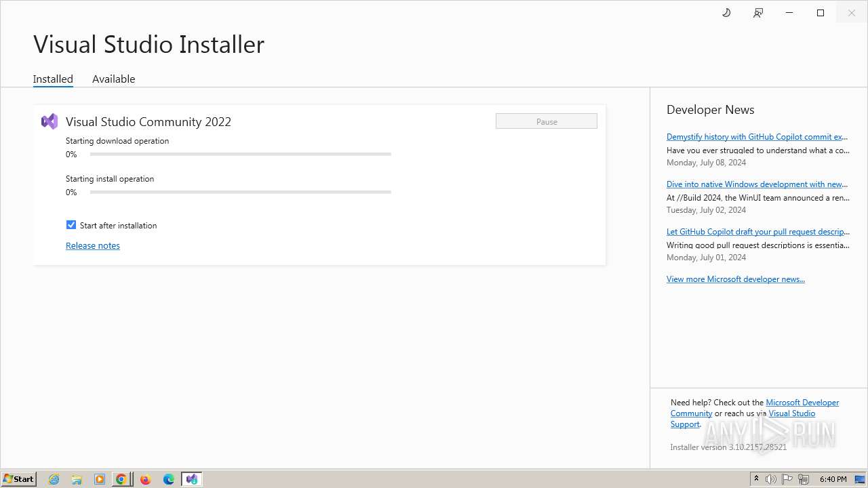This screenshot has width=868, height=488.
Task: Click the show desktop button
Action: click(860, 479)
